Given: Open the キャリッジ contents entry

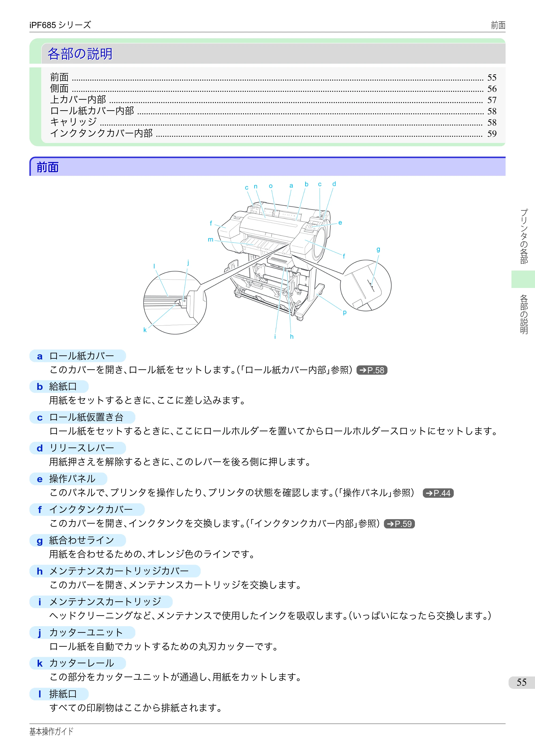Looking at the screenshot, I should (x=273, y=122).
